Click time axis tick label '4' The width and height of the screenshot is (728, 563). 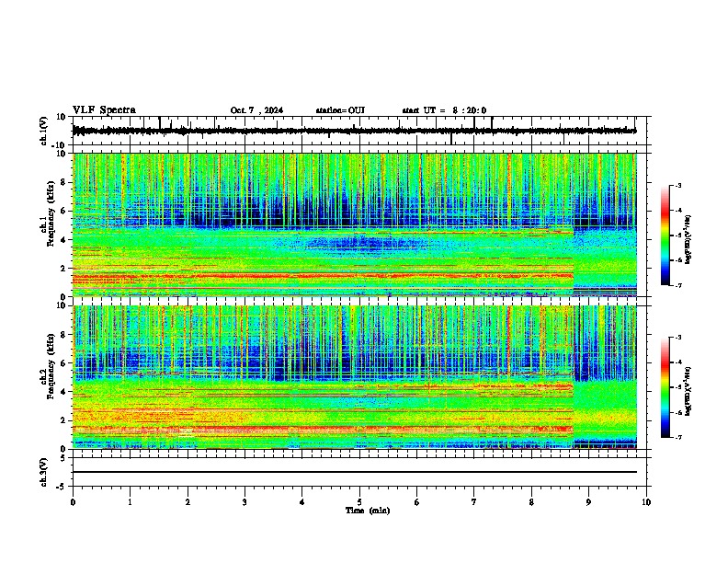tap(302, 502)
